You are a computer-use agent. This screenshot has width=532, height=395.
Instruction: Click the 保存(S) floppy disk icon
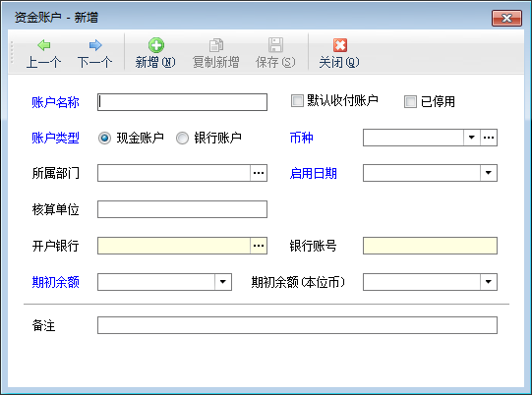coord(275,45)
